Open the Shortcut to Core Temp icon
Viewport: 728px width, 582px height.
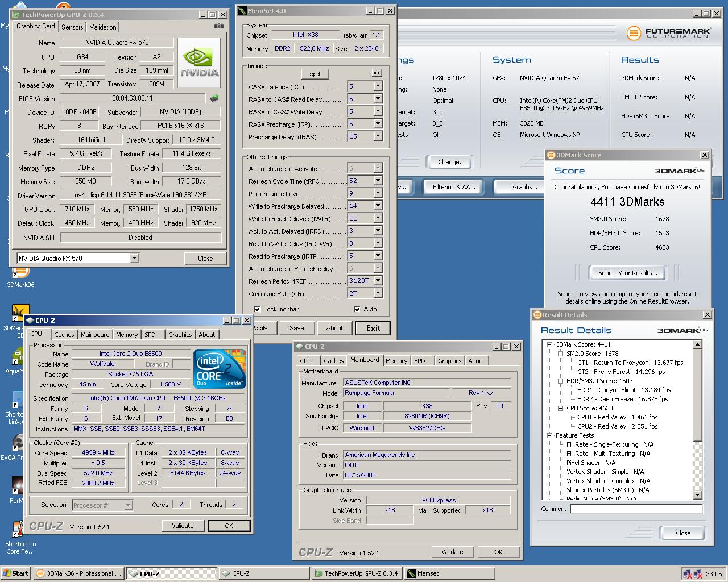pos(20,530)
